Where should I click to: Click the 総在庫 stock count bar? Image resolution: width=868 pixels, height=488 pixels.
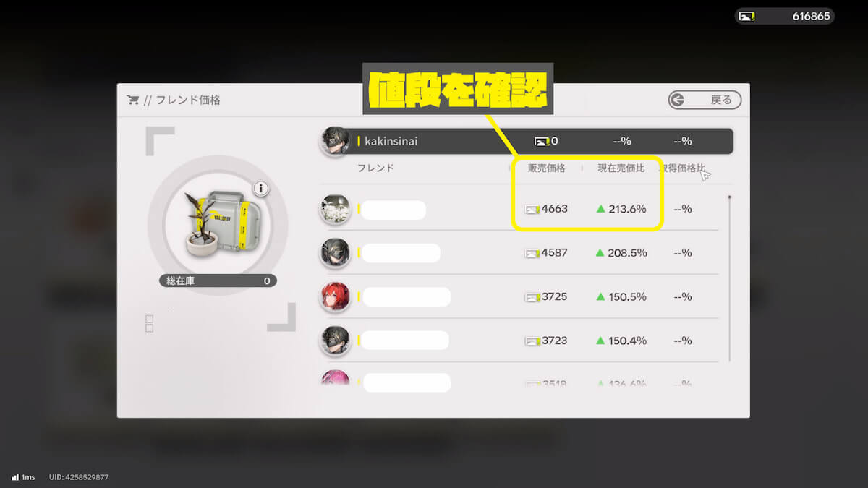coord(218,281)
